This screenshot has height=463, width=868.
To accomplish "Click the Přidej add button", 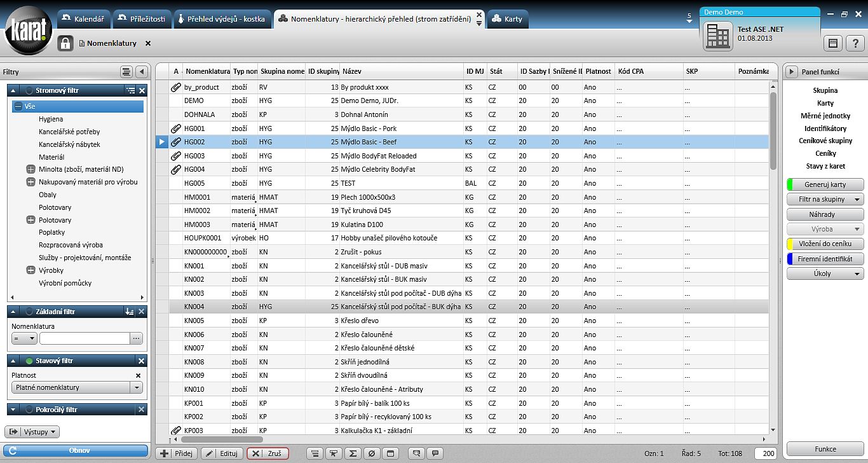I will (177, 453).
